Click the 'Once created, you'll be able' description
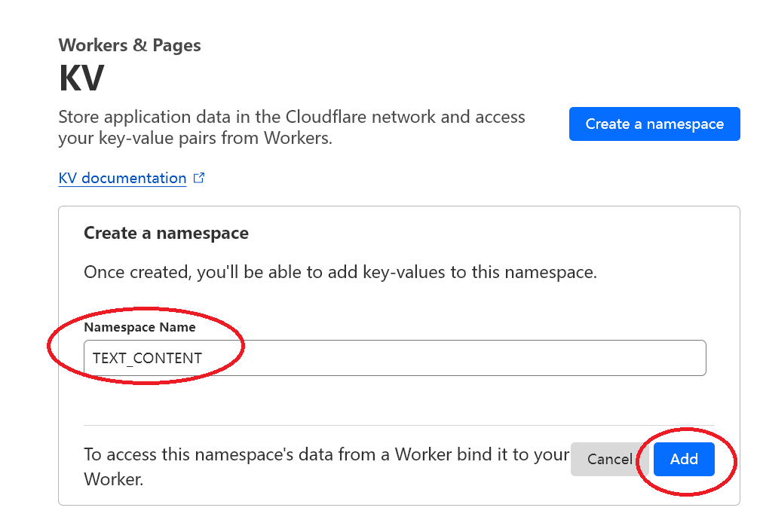760x532 pixels. [340, 272]
